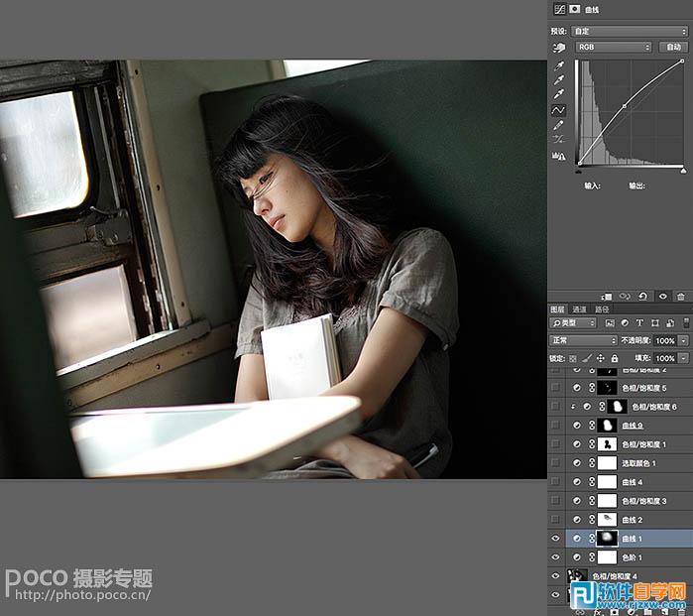The image size is (693, 616).
Task: Show the 曲线 2 layer
Action: pyautogui.click(x=555, y=519)
